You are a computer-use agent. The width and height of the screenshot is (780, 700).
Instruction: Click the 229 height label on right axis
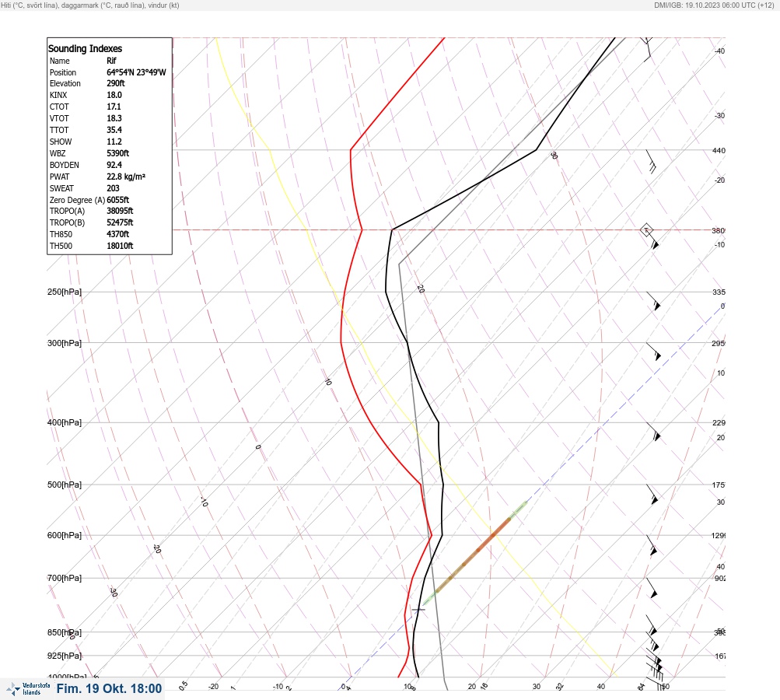click(719, 423)
